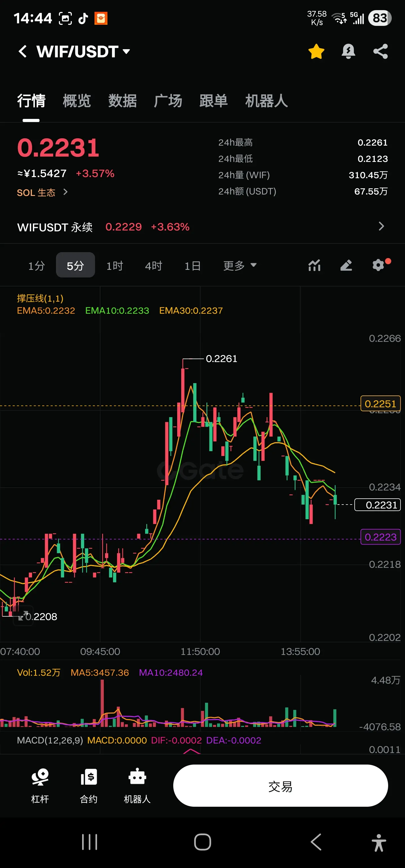Tap the EMA5:0.2232 indicator value

pyautogui.click(x=46, y=310)
